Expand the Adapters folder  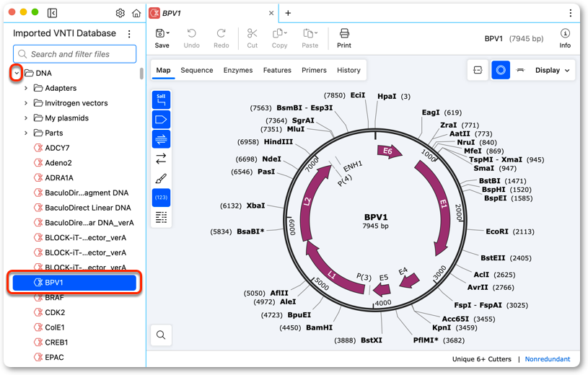pos(25,88)
